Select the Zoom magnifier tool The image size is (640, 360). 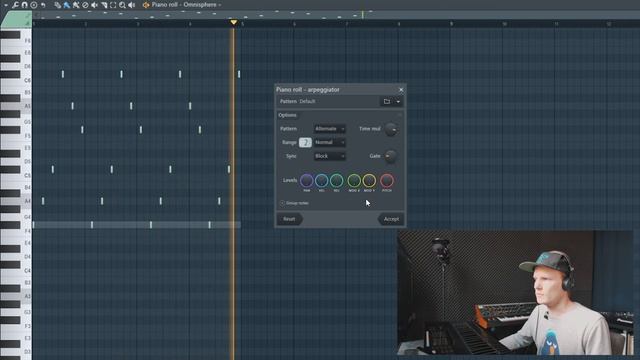point(122,5)
